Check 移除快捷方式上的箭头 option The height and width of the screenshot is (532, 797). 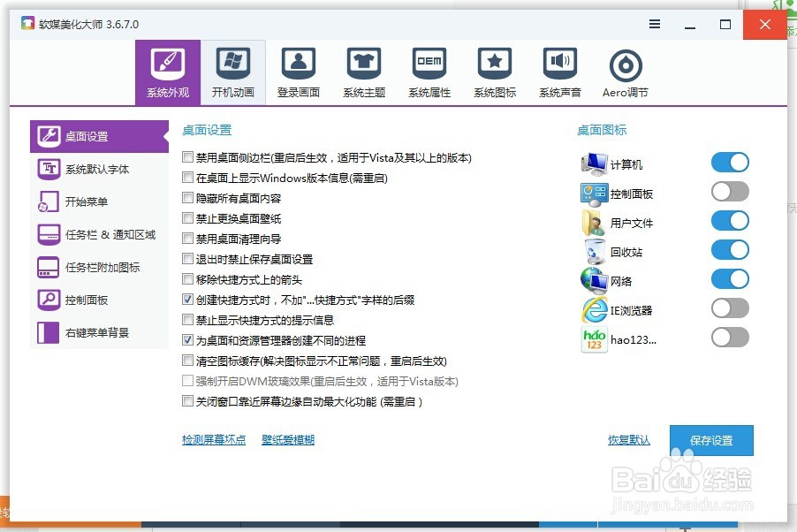point(187,279)
